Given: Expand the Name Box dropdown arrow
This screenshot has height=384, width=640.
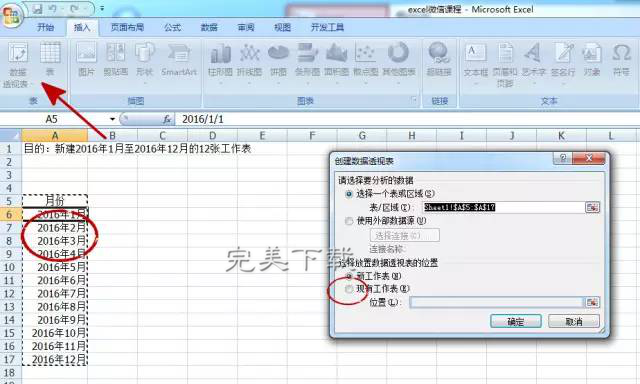Looking at the screenshot, I should point(112,119).
